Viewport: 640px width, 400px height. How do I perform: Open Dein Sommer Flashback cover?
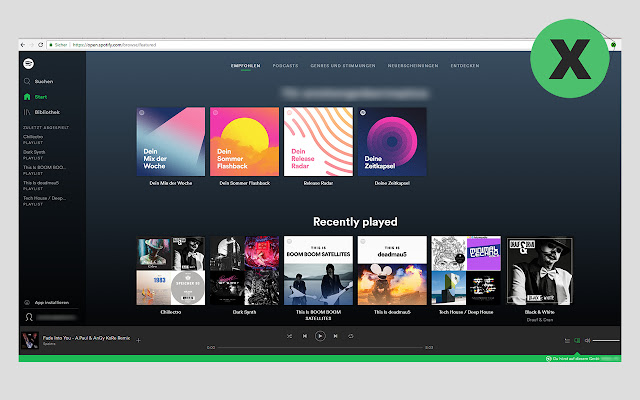point(244,142)
